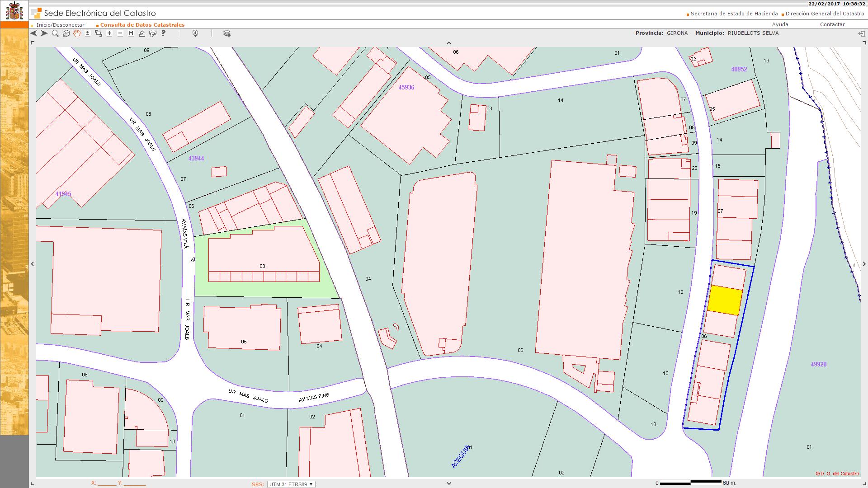Open the Ayuda link
The width and height of the screenshot is (868, 488).
tap(780, 24)
